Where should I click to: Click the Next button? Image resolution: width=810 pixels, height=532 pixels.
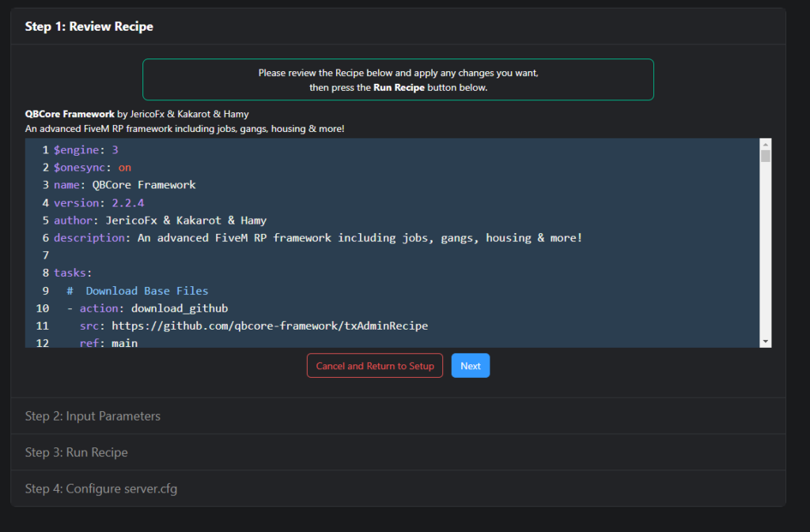pos(470,365)
